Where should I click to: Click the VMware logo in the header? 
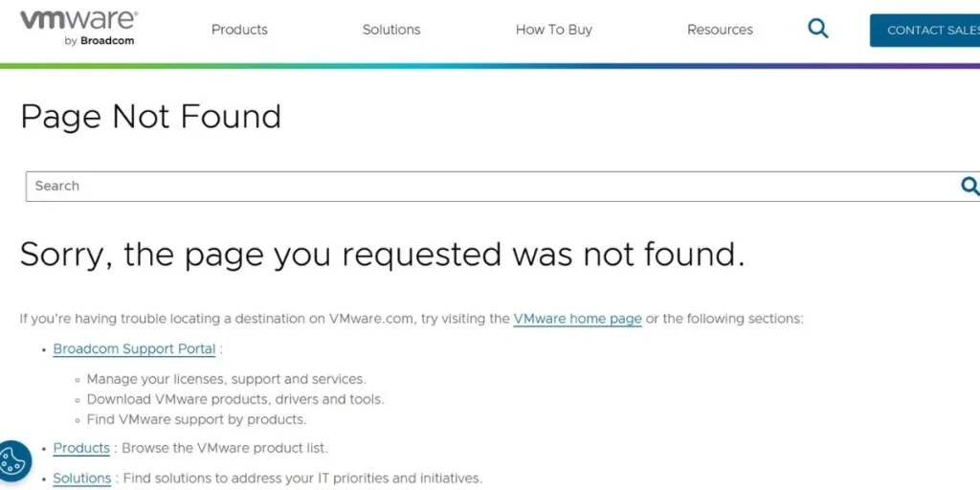tap(78, 28)
